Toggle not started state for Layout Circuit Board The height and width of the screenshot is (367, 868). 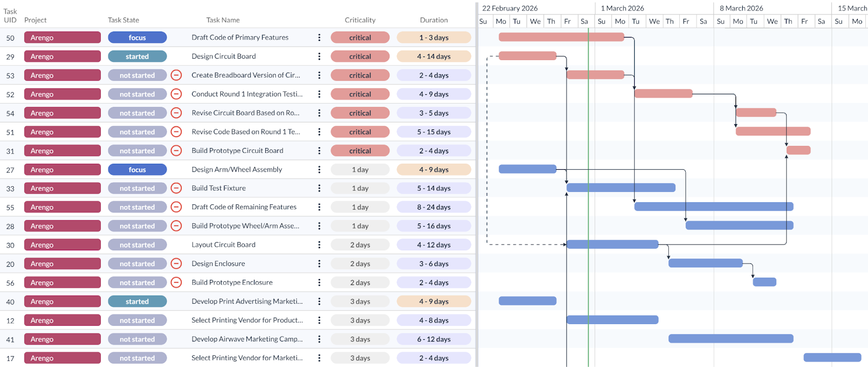point(137,245)
